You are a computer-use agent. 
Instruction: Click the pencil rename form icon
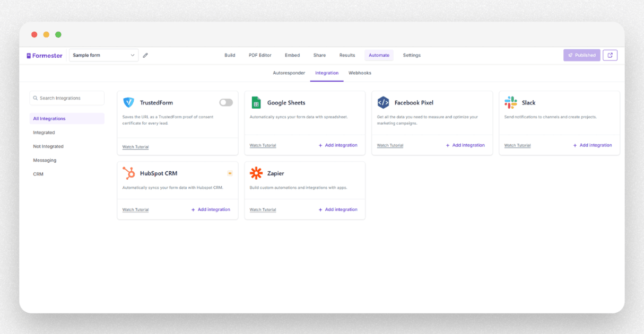145,55
